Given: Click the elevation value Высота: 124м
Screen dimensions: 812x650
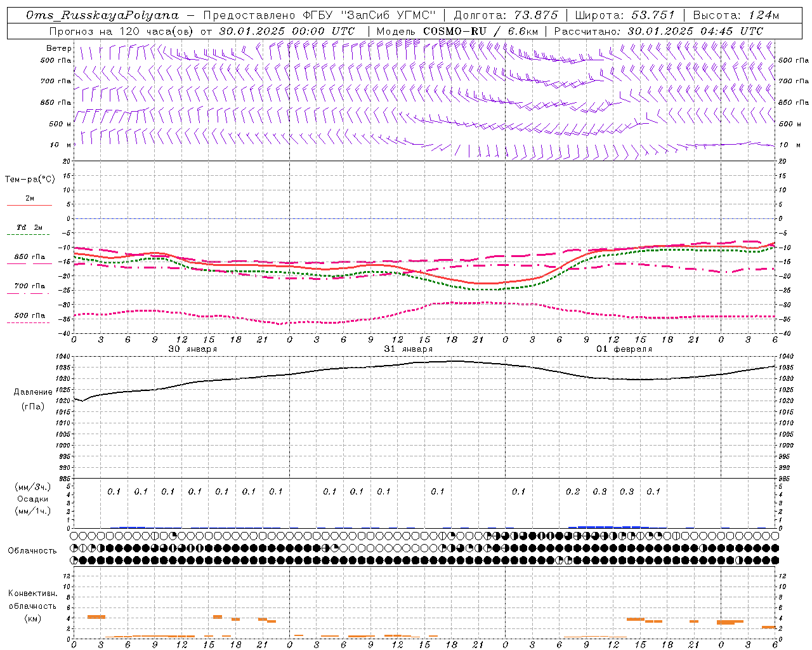Looking at the screenshot, I should pos(735,15).
